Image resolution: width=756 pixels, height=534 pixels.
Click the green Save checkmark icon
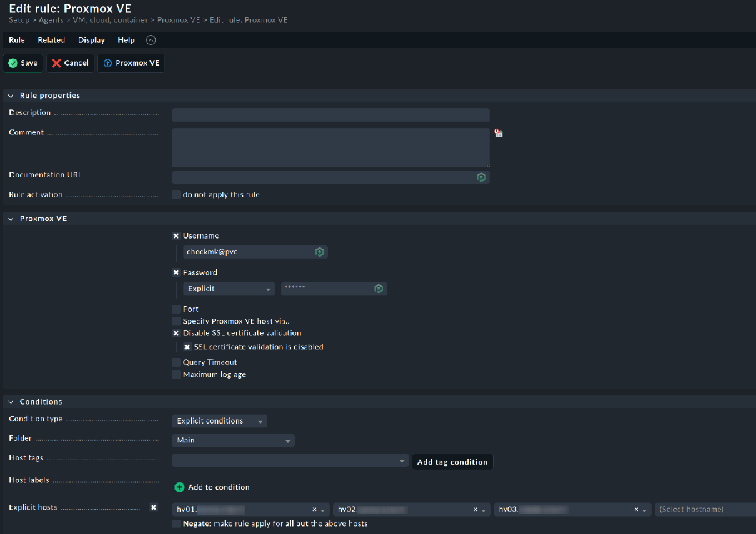coord(13,63)
